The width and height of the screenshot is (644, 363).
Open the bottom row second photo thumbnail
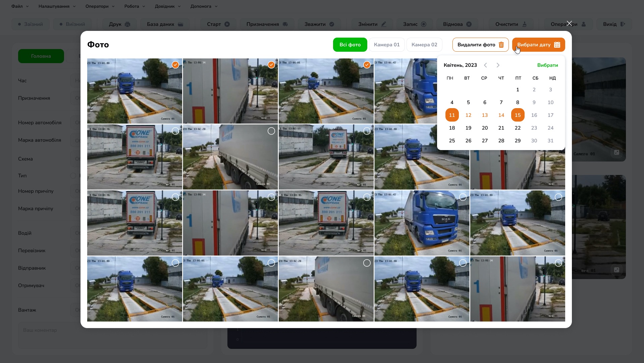[230, 289]
